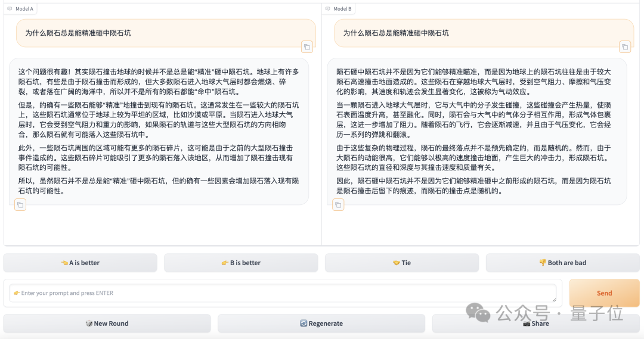Regenerate the model responses
The height and width of the screenshot is (339, 644).
(321, 324)
